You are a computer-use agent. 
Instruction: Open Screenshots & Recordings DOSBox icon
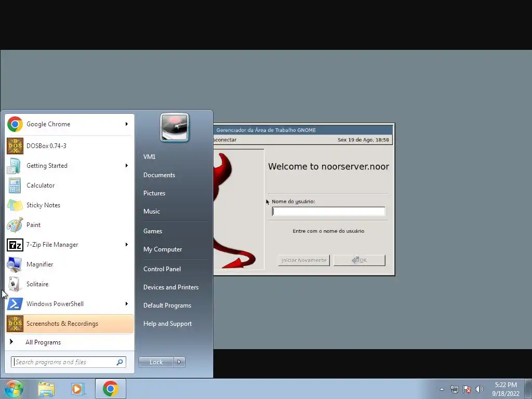(x=15, y=324)
